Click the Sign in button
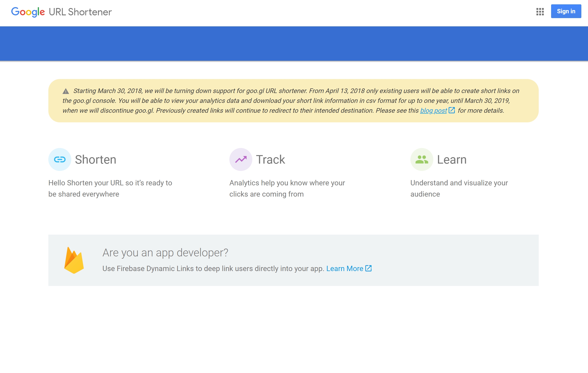The width and height of the screenshot is (588, 373). (x=566, y=11)
